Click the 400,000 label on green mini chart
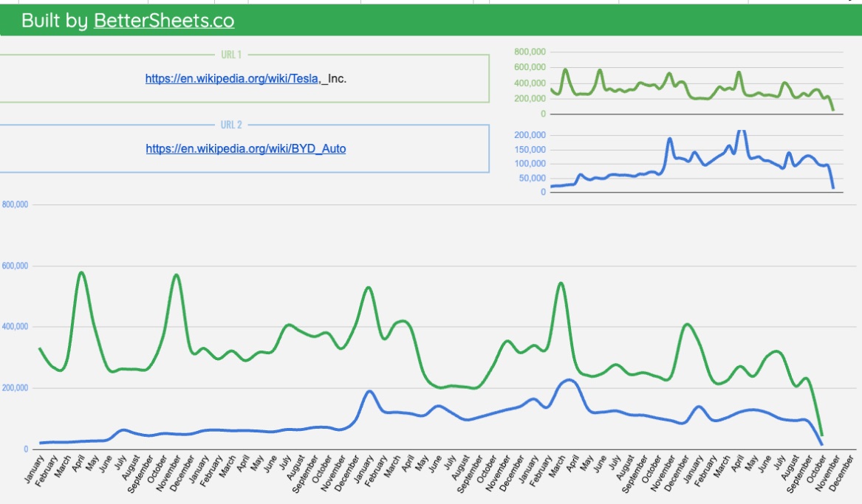The height and width of the screenshot is (504, 862). tap(530, 83)
